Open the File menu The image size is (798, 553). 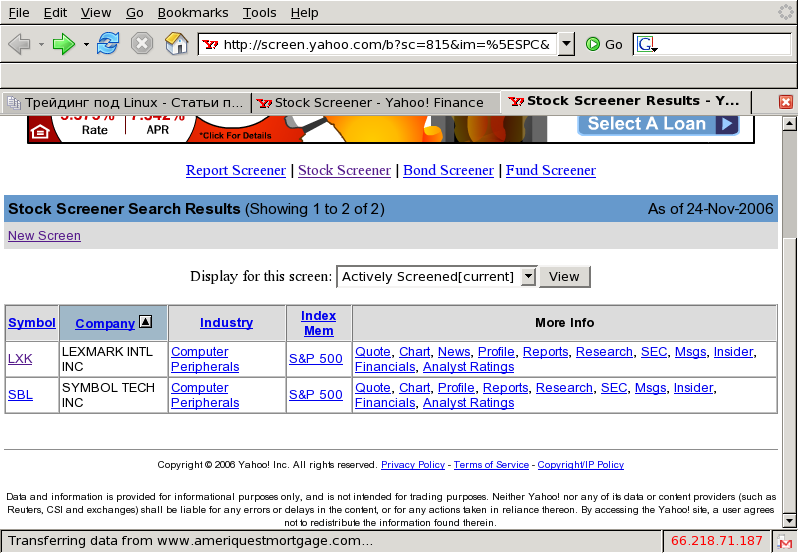(x=19, y=12)
